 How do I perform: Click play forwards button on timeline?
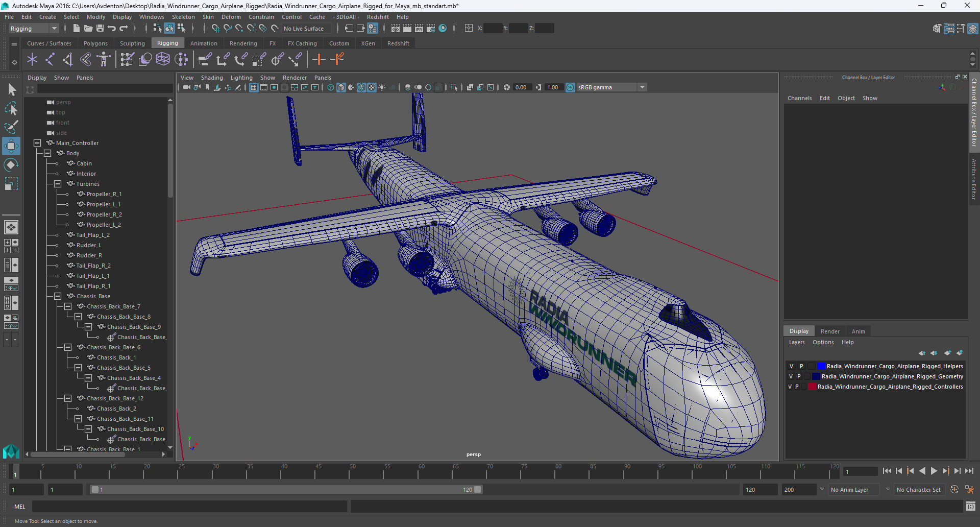tap(934, 471)
